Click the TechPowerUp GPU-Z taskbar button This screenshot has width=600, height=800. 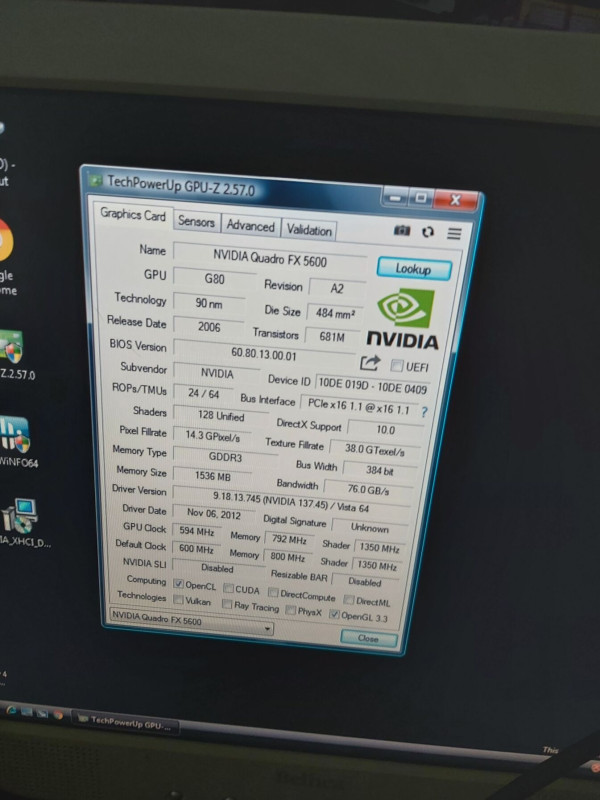coord(125,721)
